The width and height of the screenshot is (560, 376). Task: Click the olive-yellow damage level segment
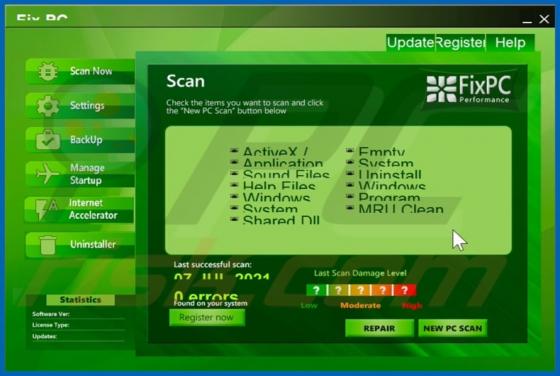pyautogui.click(x=338, y=290)
